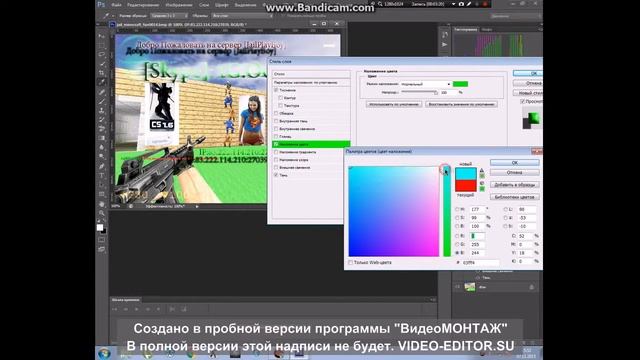640x360 pixels.
Task: Select the Move tool
Action: coord(101,36)
